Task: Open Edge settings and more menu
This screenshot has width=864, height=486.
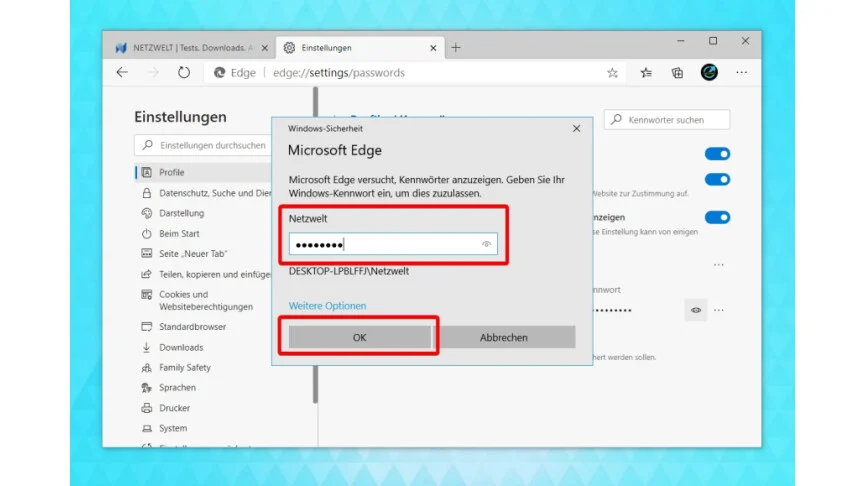Action: pyautogui.click(x=742, y=72)
